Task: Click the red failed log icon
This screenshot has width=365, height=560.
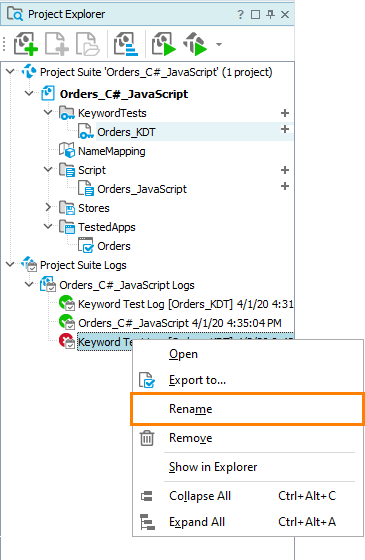Action: (67, 341)
